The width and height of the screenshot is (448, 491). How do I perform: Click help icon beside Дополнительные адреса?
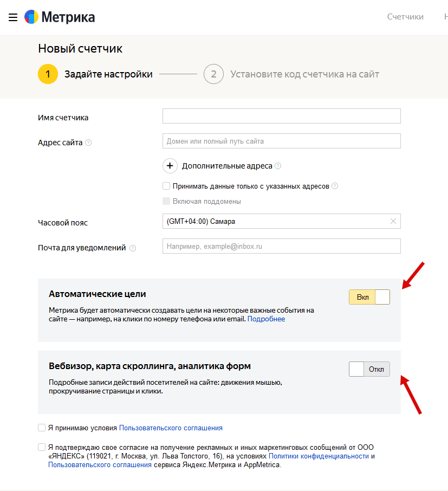point(278,166)
